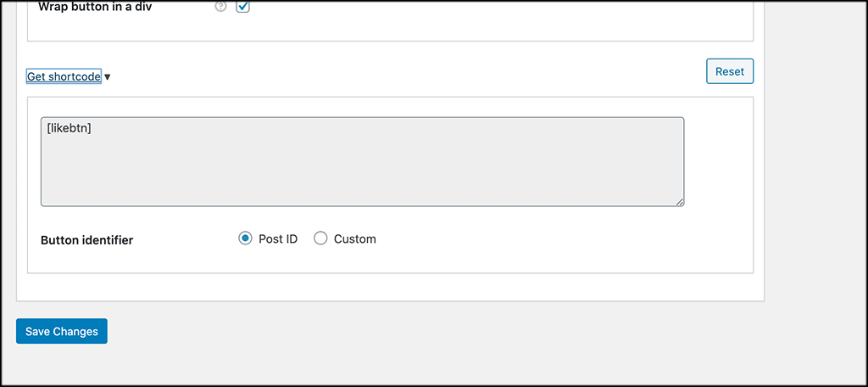Hide the shortcode panel via the down arrow
868x387 pixels.
pos(108,77)
